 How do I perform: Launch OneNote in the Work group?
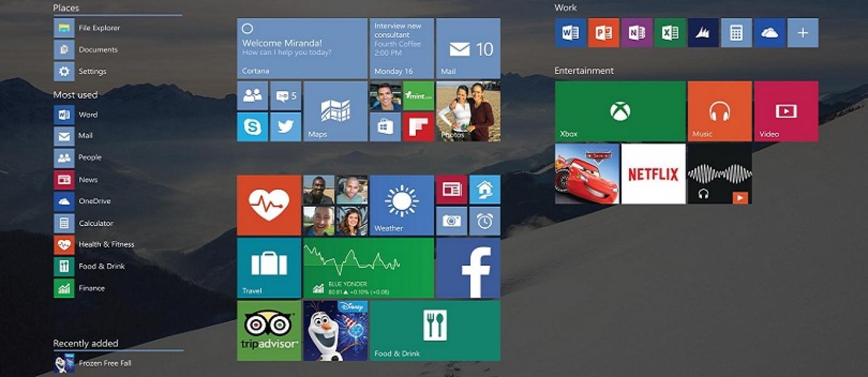coord(637,33)
